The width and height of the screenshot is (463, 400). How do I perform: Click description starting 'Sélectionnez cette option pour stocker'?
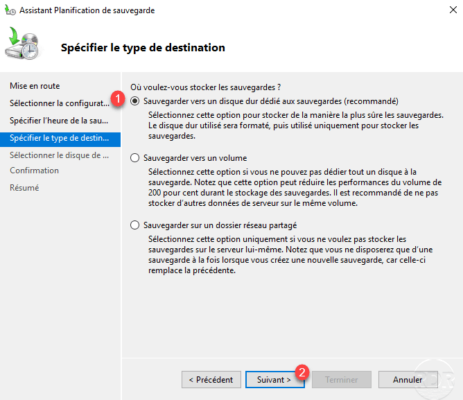coord(296,125)
